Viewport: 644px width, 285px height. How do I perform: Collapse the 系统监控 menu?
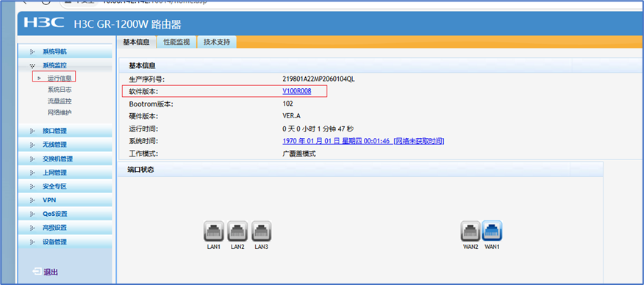(65, 65)
